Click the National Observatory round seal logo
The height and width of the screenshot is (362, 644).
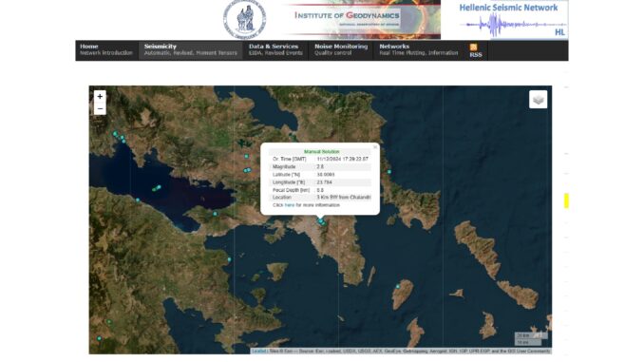(x=244, y=20)
